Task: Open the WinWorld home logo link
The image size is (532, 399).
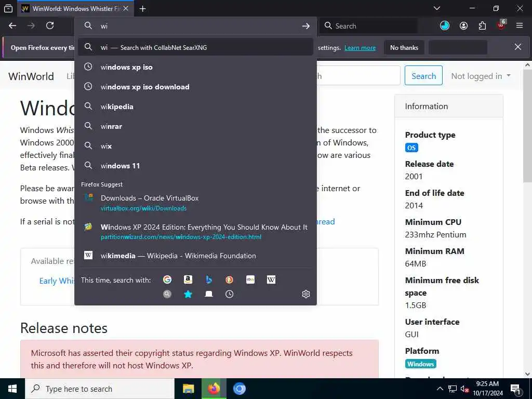Action: click(31, 76)
